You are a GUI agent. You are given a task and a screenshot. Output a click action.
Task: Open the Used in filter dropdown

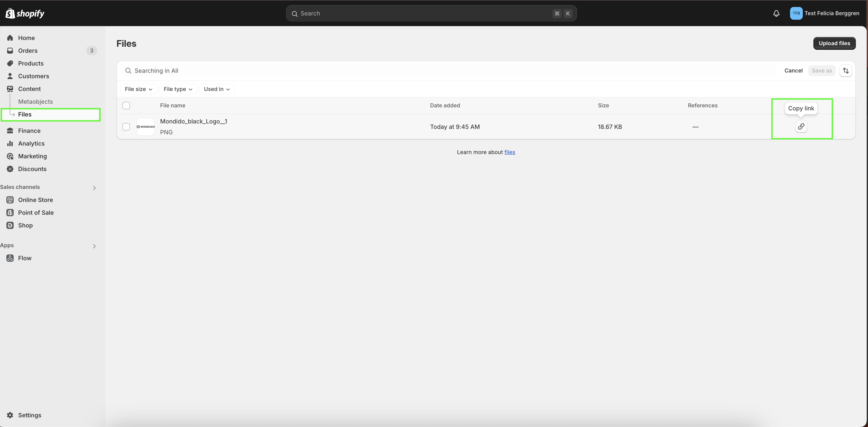[x=217, y=89]
